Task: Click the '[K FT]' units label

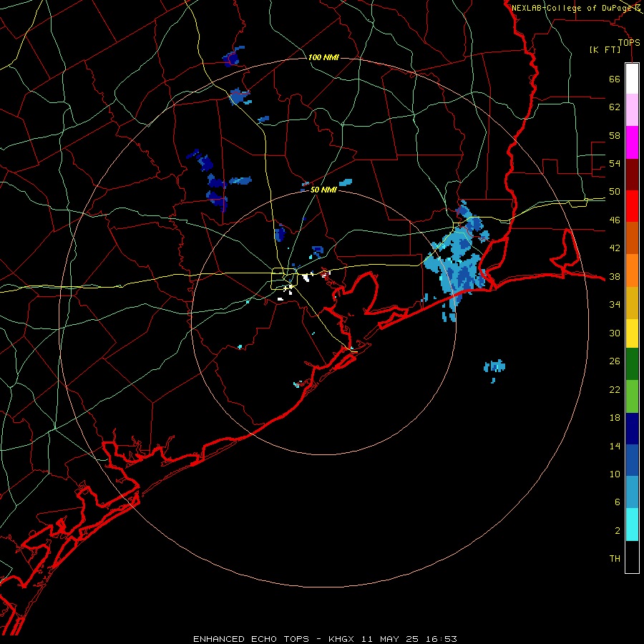Action: point(605,50)
